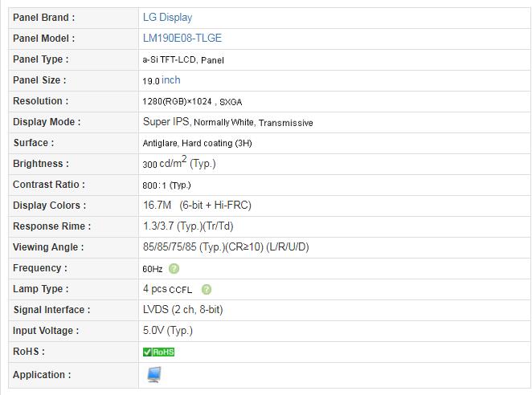
Task: Click the 1.3/3.7 (Typ.)(Tr/Td) value
Action: pos(188,226)
